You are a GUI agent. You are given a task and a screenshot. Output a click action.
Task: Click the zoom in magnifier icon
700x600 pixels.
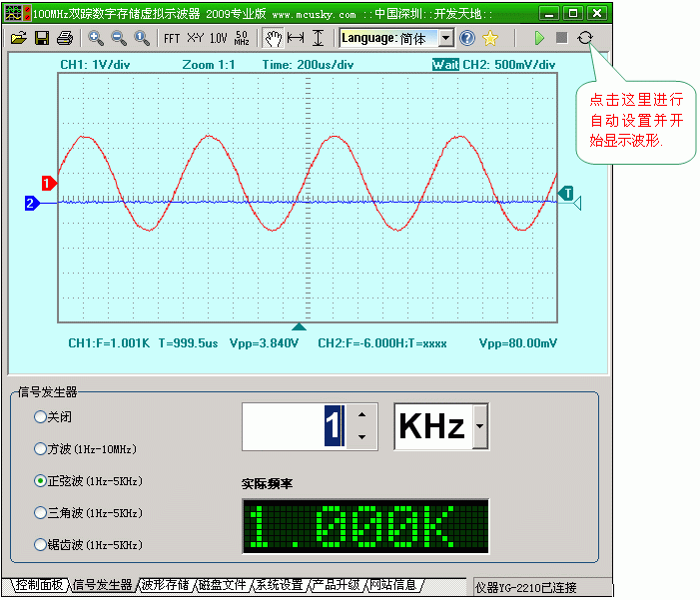pos(96,38)
